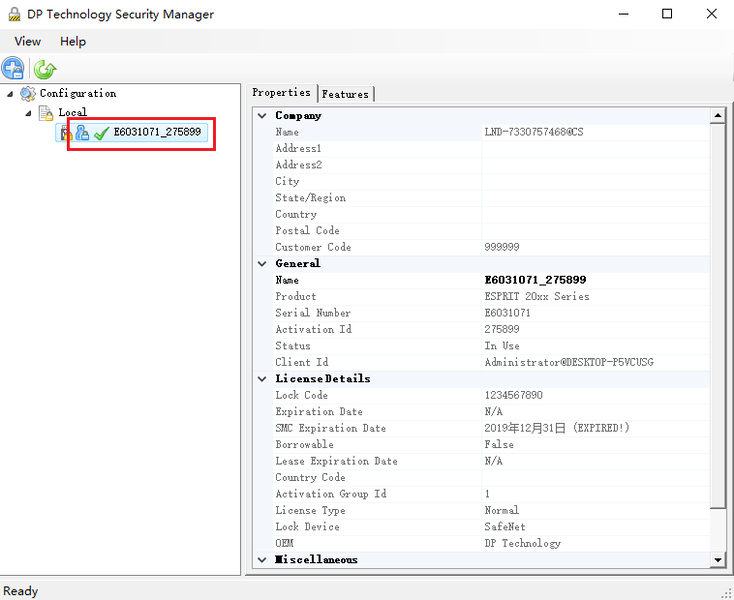Click the scrollbar down arrow in properties
This screenshot has height=600, width=734.
(718, 559)
